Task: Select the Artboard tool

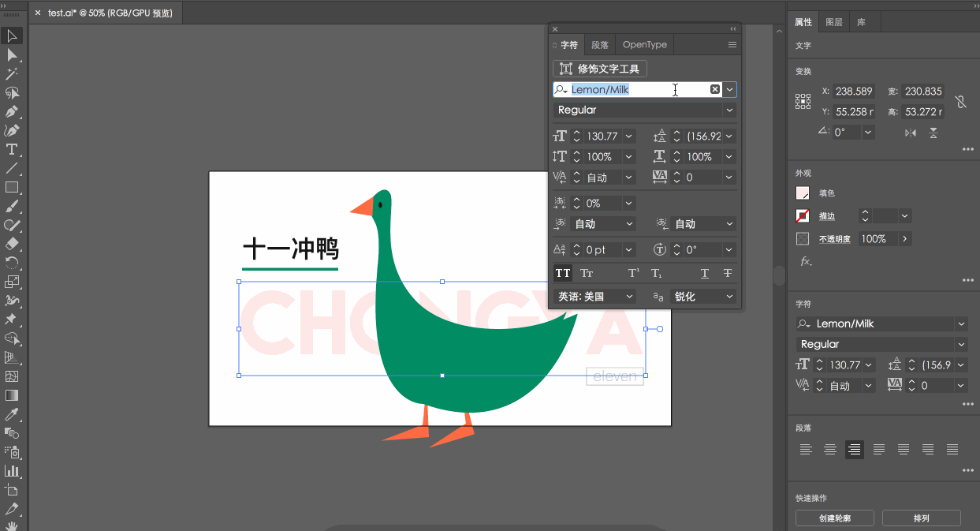Action: (x=13, y=490)
